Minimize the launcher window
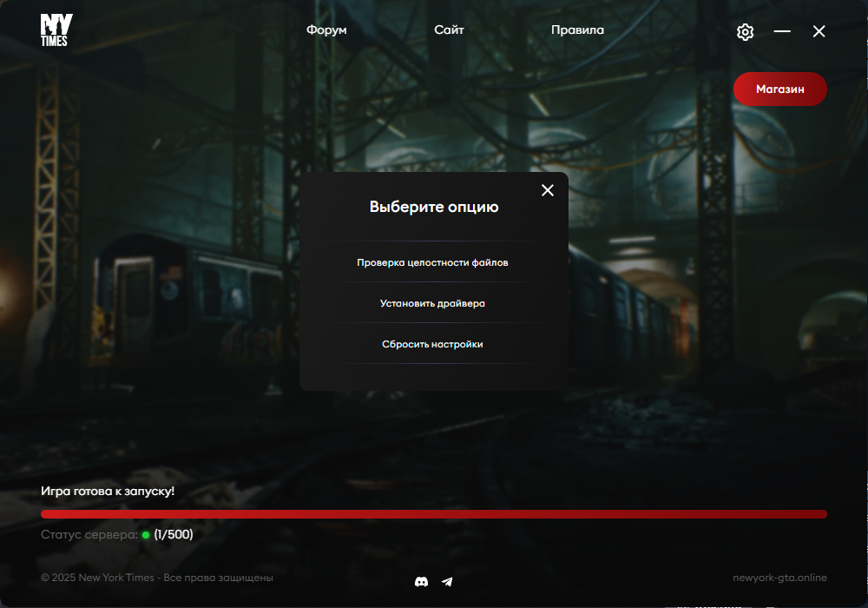 pos(782,31)
